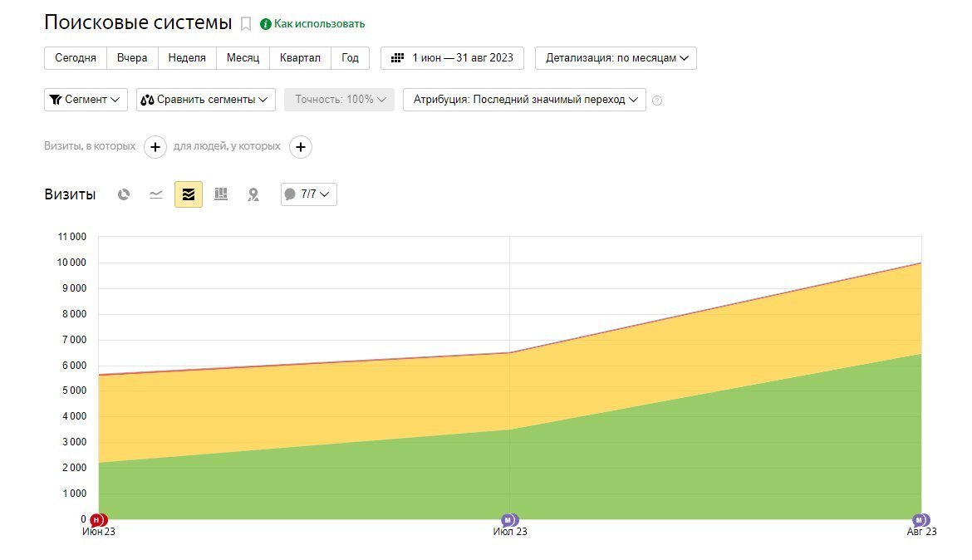Screen dimensions: 972x560
Task: Open the Сегмент filter dropdown
Action: pyautogui.click(x=86, y=100)
